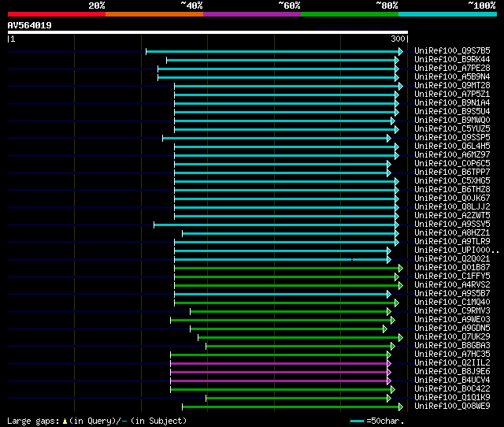Click the UniRef100_Q6L4H5 label

tap(452, 147)
